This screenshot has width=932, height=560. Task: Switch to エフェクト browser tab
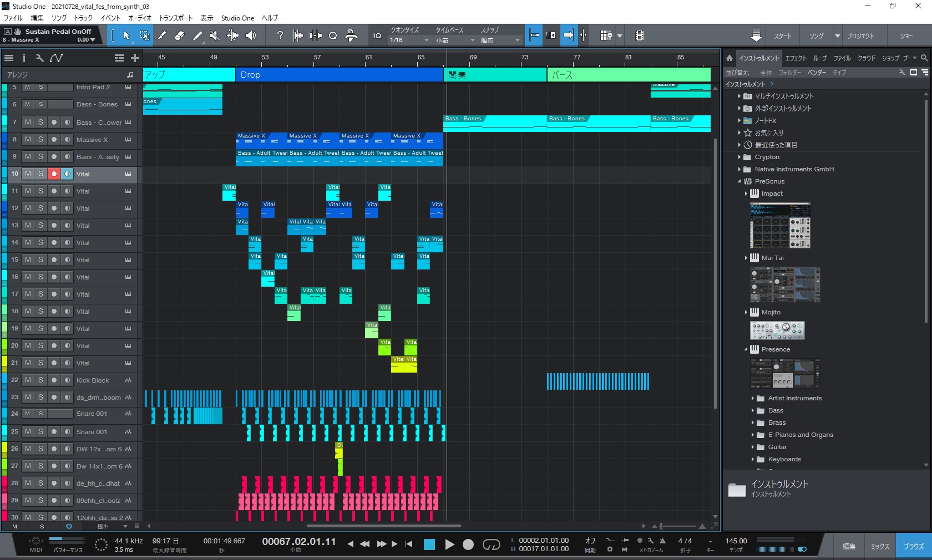796,58
